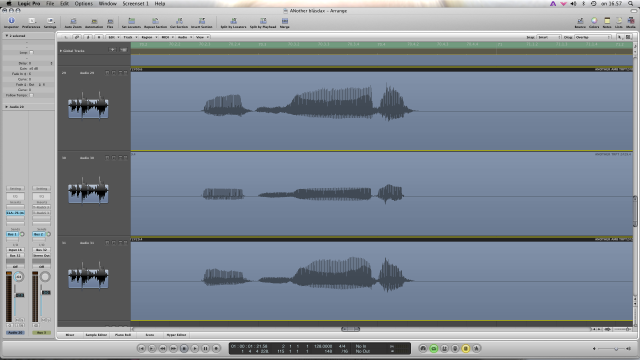Open the Colors palette

click(594, 22)
